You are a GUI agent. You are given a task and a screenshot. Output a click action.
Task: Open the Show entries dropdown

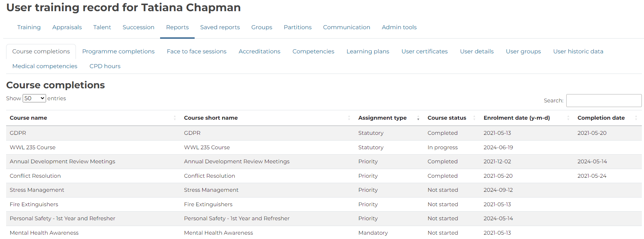coord(34,98)
